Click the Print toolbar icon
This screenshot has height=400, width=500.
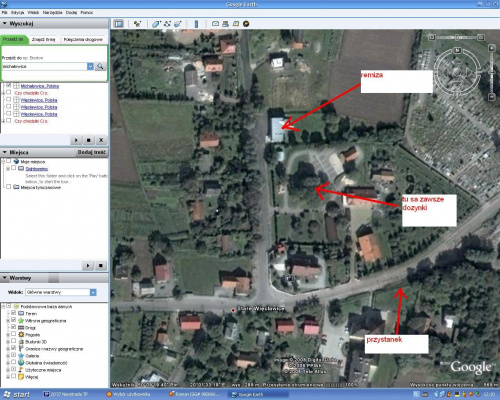[225, 24]
